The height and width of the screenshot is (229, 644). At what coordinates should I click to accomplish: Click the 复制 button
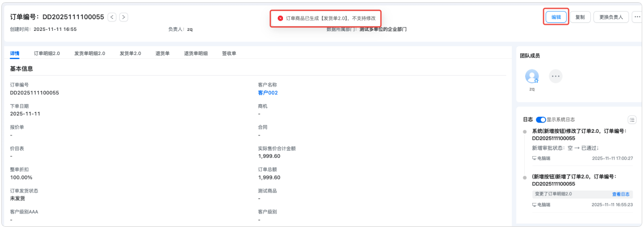click(580, 17)
